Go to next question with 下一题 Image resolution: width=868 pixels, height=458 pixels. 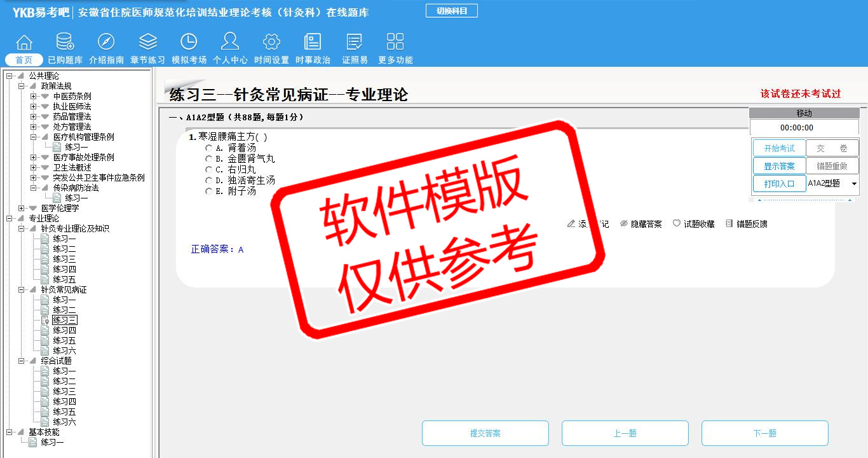click(764, 433)
